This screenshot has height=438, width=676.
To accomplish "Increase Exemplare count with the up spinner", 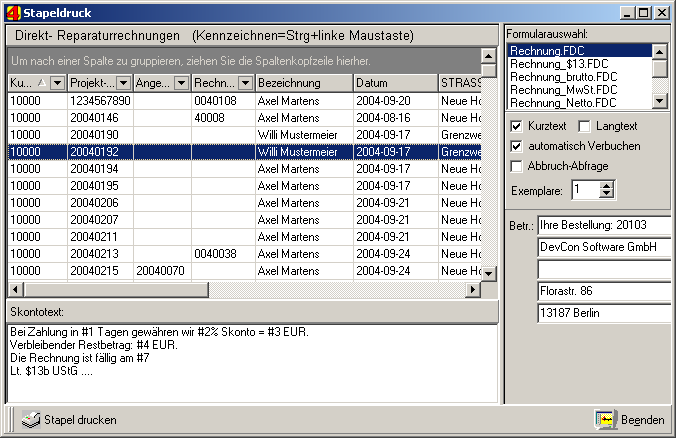I will pos(607,185).
